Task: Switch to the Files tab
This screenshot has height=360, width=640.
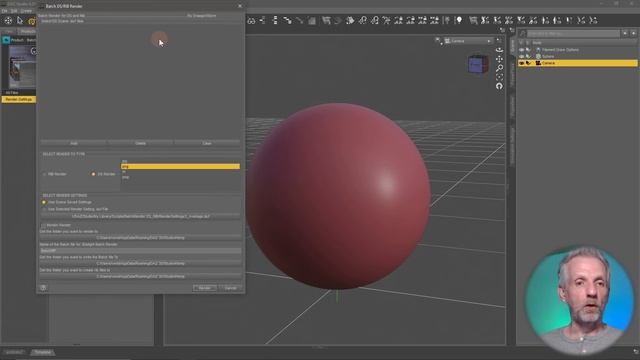Action: [9, 31]
